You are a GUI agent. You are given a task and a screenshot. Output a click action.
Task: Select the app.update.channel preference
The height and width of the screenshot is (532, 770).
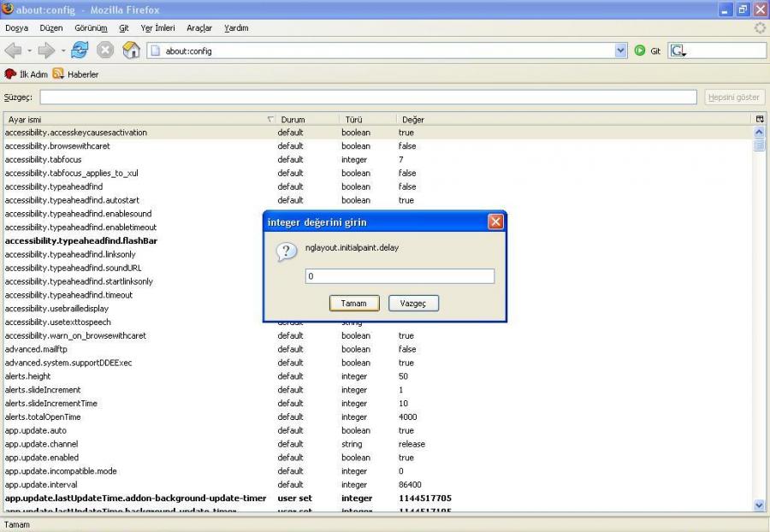point(378,444)
